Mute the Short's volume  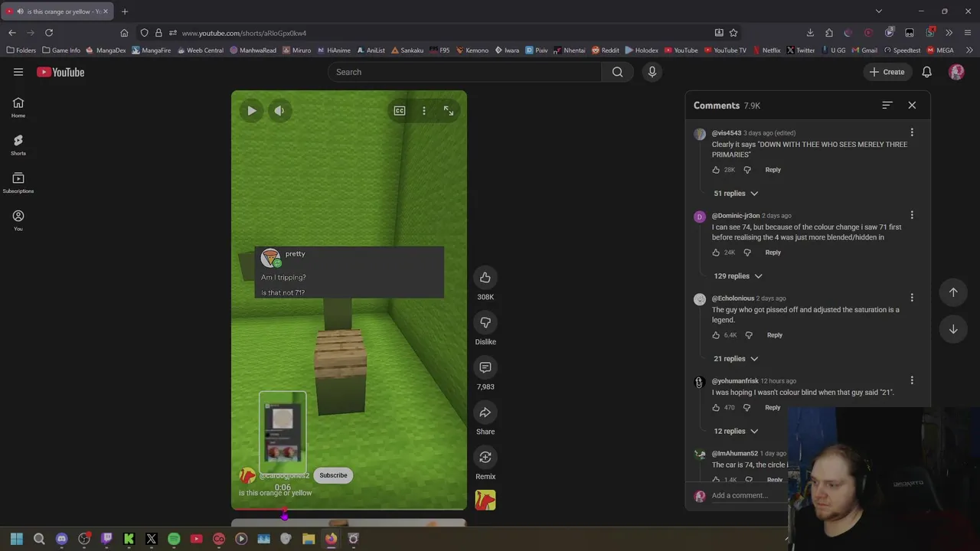[x=279, y=111]
